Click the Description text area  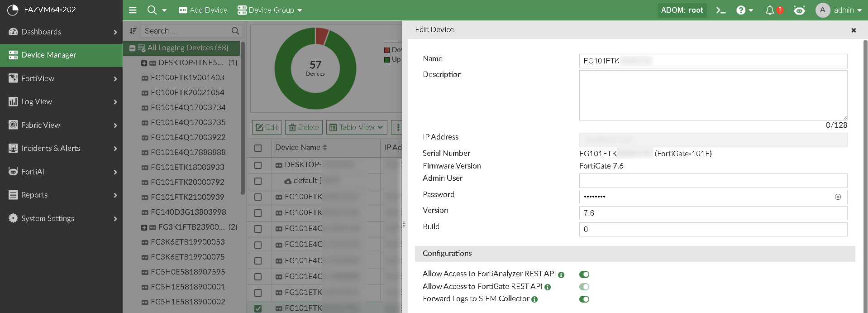(x=713, y=95)
